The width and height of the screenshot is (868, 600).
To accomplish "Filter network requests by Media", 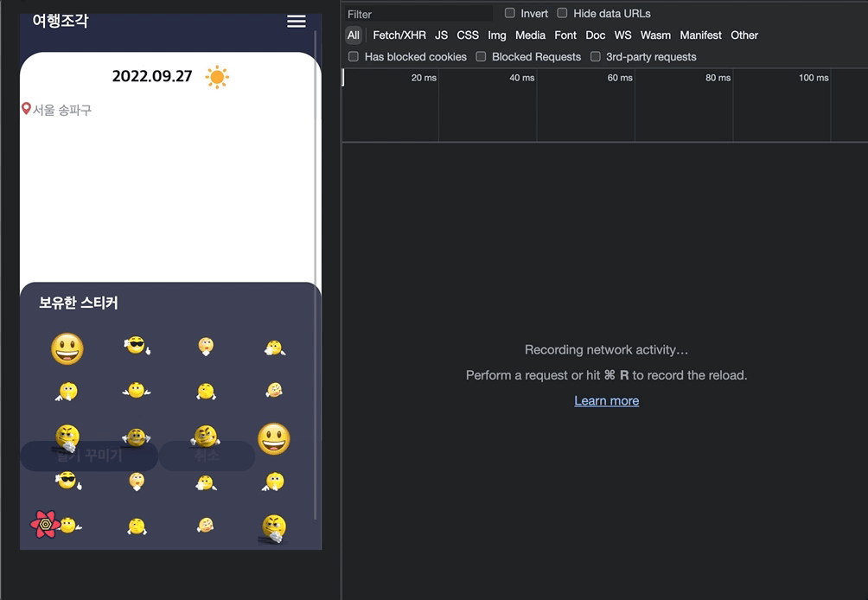I will (x=530, y=35).
